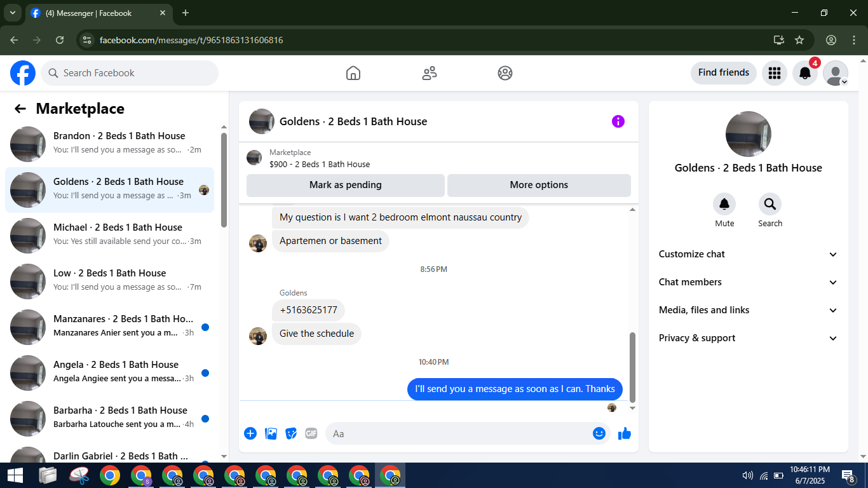Viewport: 868px width, 488px height.
Task: Choose a sticker from the sticker icon
Action: point(291,433)
